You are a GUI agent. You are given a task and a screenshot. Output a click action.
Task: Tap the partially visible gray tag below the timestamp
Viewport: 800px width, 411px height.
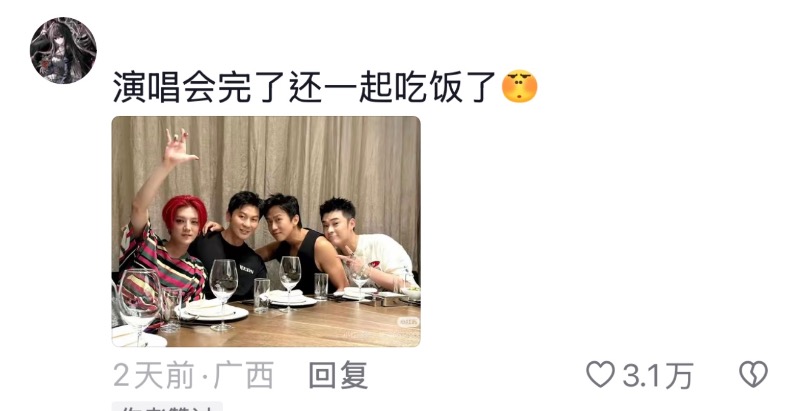tap(167, 406)
